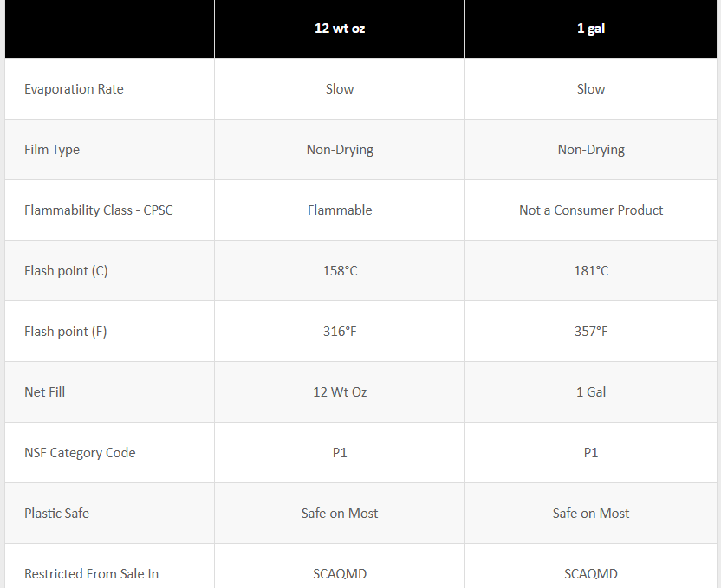
Task: Click the "12 wt oz" column header
Action: pos(340,29)
